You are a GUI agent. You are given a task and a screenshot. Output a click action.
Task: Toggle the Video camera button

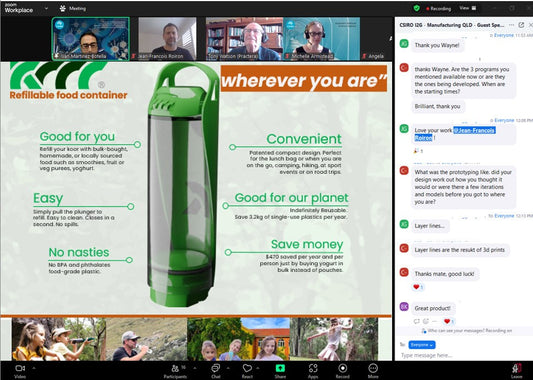(x=20, y=370)
